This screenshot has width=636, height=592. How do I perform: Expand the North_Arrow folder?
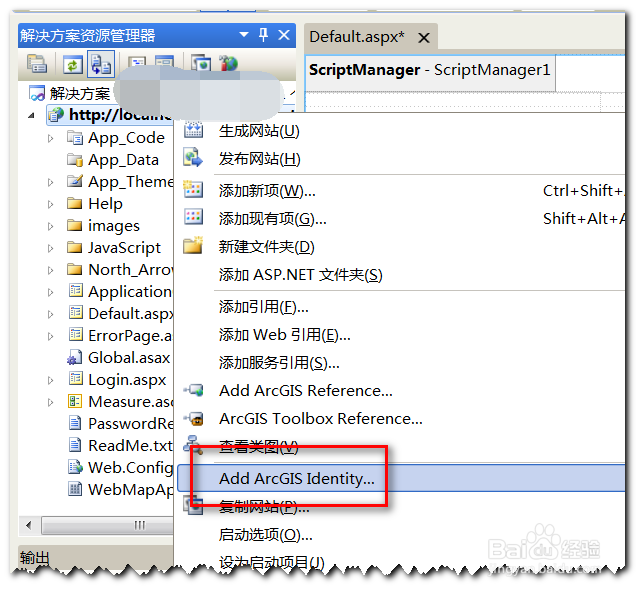[x=50, y=270]
